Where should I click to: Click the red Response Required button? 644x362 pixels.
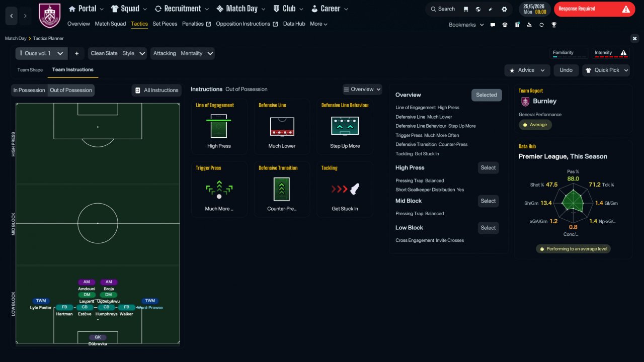click(x=594, y=9)
